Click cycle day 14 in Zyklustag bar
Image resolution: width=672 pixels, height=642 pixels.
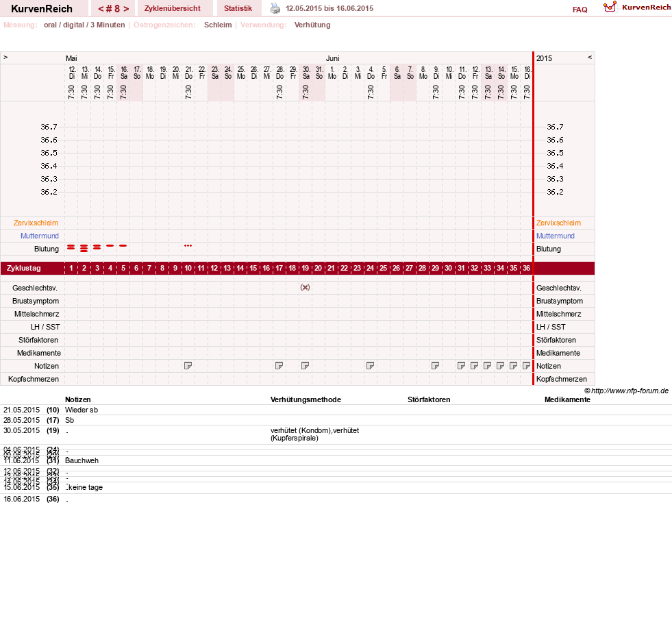click(x=240, y=268)
